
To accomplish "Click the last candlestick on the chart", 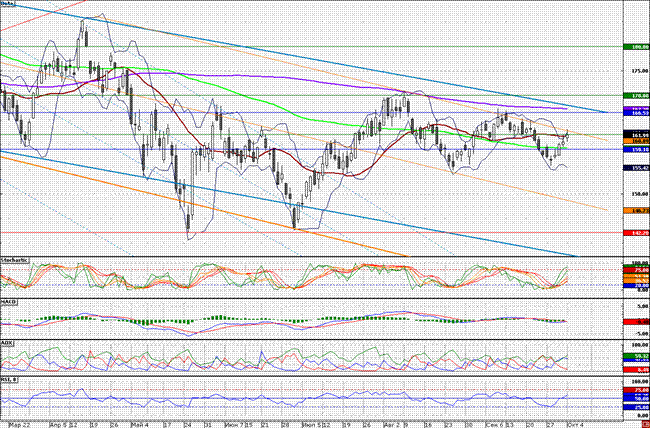I will 566,135.
